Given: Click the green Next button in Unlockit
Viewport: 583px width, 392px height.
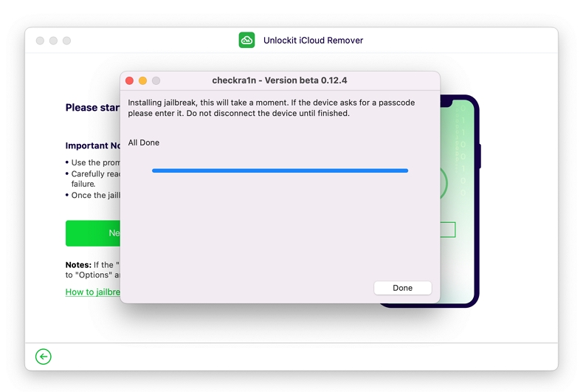Looking at the screenshot, I should tap(93, 233).
